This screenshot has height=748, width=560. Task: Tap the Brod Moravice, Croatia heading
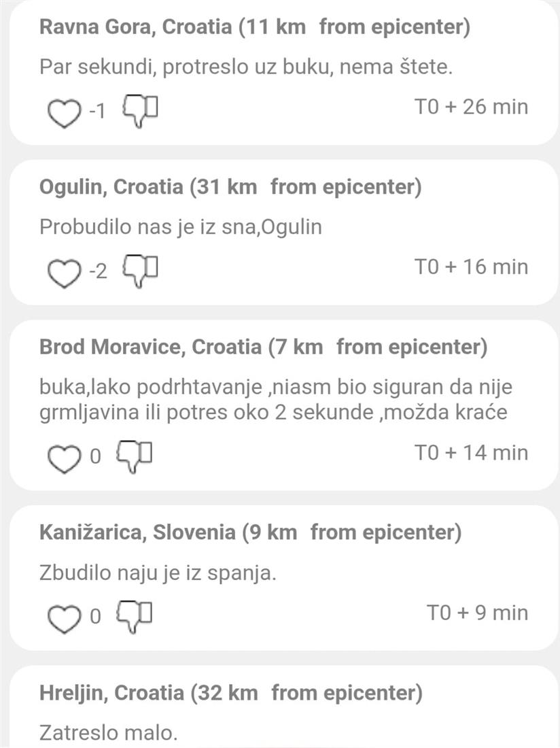(263, 347)
